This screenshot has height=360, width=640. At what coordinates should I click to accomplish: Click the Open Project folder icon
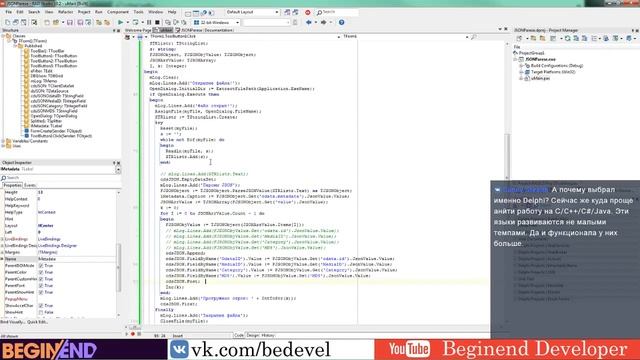(x=55, y=22)
